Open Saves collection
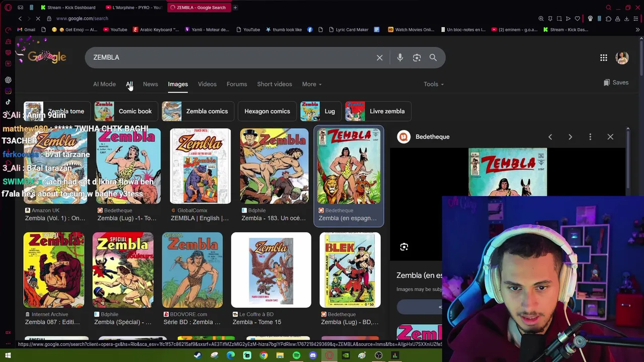Screen dimensions: 644x362 pyautogui.click(x=616, y=82)
